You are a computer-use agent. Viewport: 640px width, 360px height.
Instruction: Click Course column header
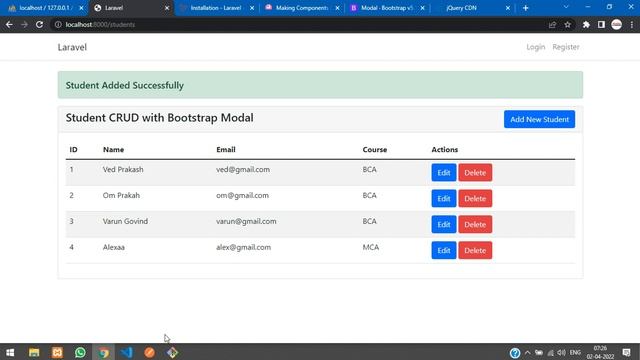(x=375, y=149)
